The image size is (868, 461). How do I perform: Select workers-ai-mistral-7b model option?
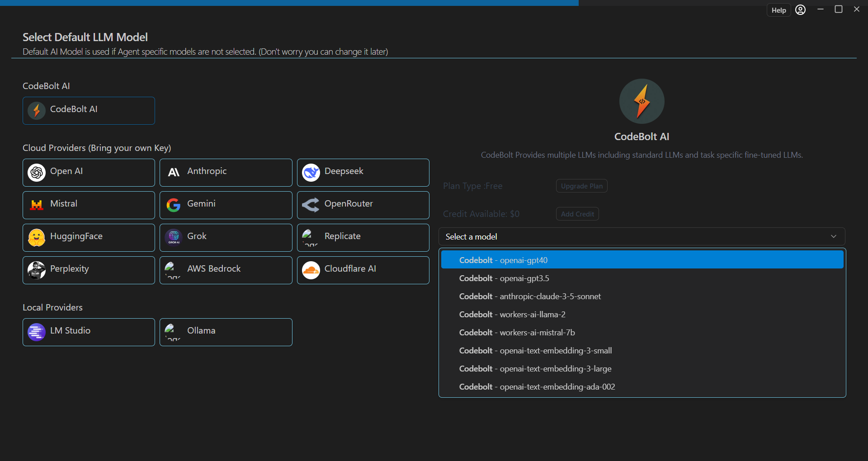642,332
